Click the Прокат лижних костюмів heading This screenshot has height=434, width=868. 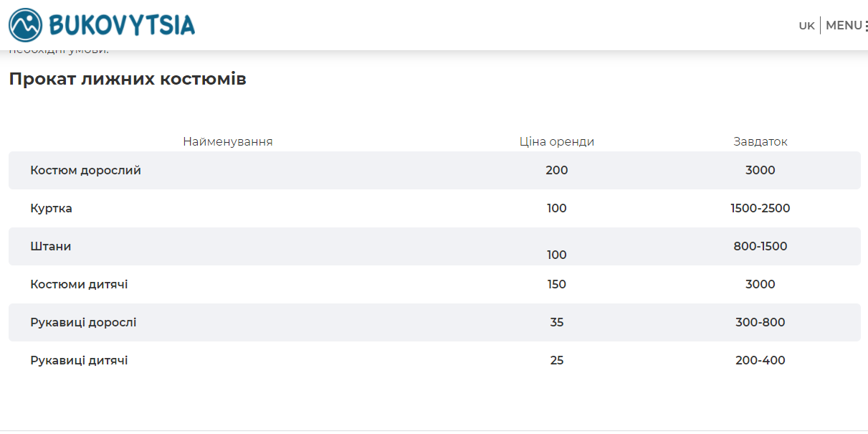tap(128, 79)
